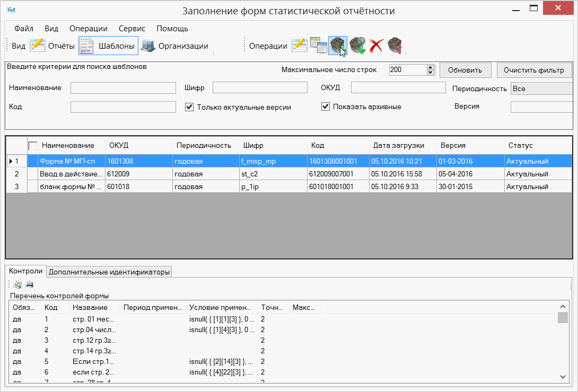Click the table windows icon in the Операции toolbar
578x392 pixels.
(319, 46)
